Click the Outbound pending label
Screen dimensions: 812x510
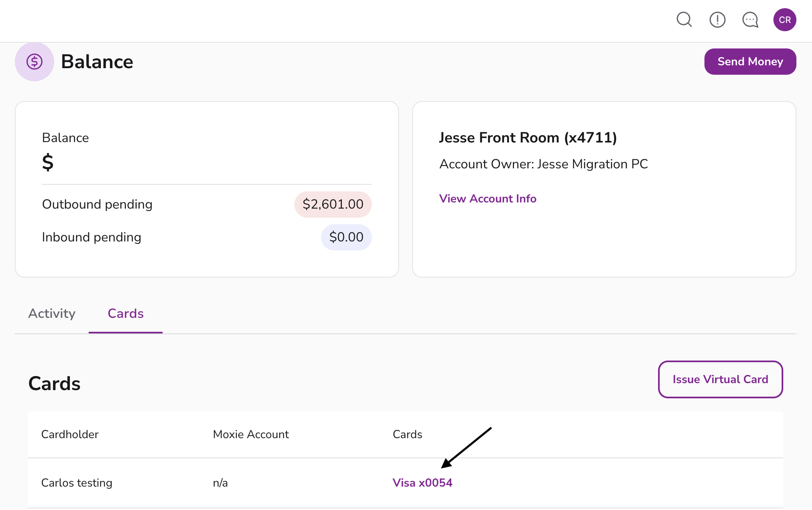97,204
